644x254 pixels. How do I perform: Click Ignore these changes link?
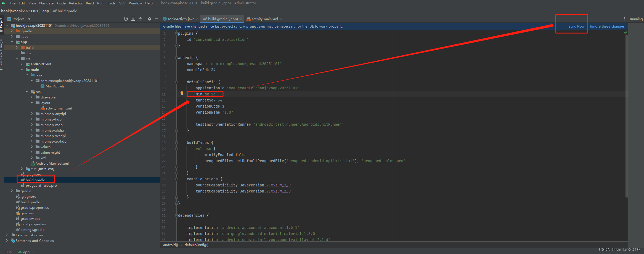(607, 26)
